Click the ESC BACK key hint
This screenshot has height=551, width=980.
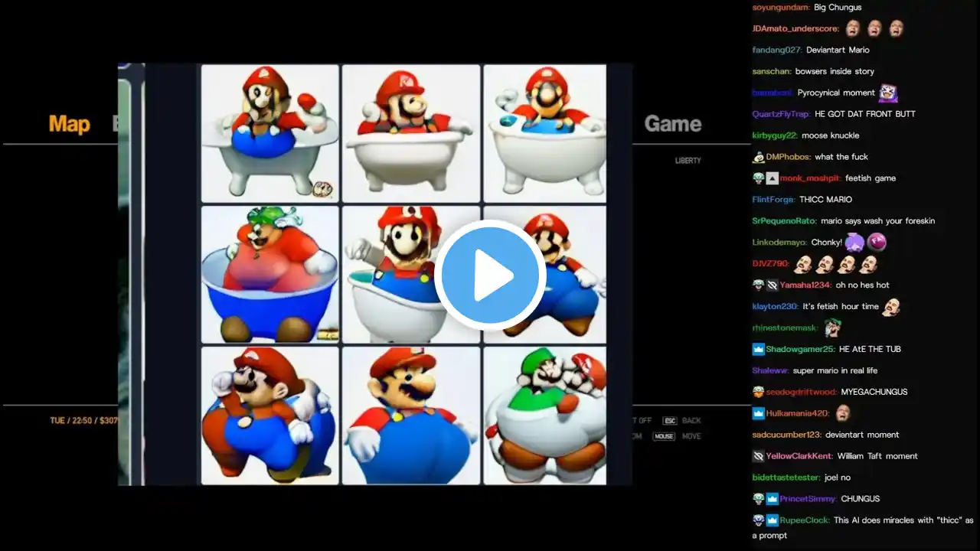pyautogui.click(x=682, y=421)
